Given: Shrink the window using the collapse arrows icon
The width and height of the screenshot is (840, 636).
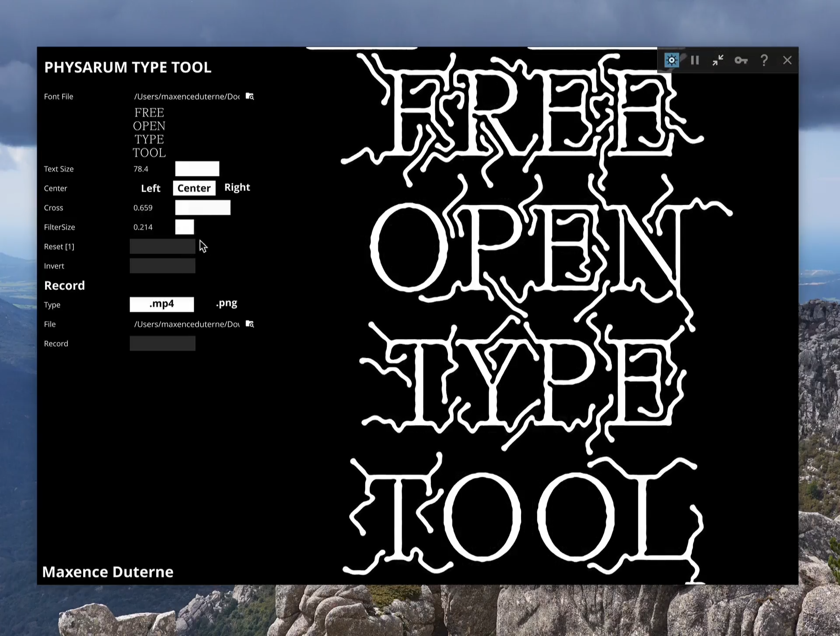Looking at the screenshot, I should [x=718, y=60].
